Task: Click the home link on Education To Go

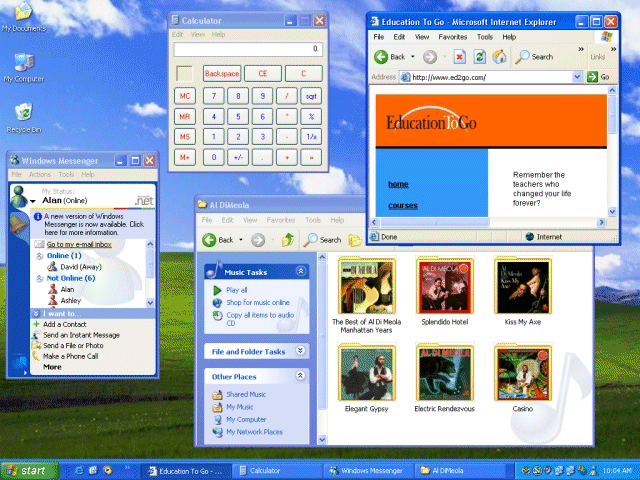Action: pyautogui.click(x=398, y=184)
